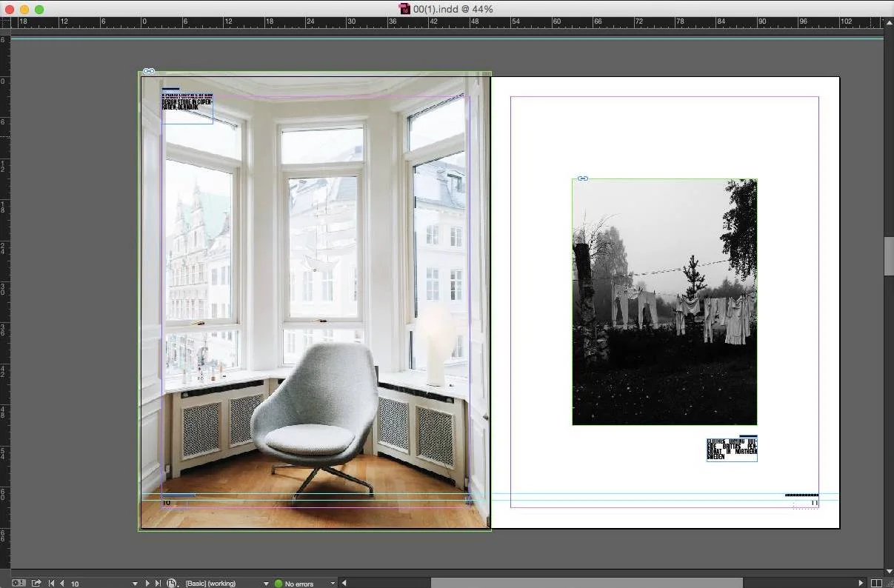The image size is (894, 588).
Task: Click the share/export icon in status bar
Action: pos(36,584)
